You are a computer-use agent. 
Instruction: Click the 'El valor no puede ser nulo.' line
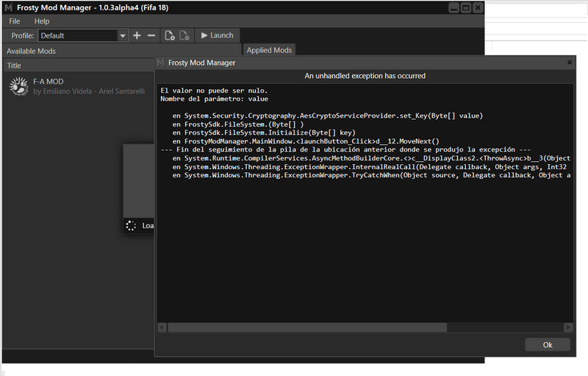[214, 91]
